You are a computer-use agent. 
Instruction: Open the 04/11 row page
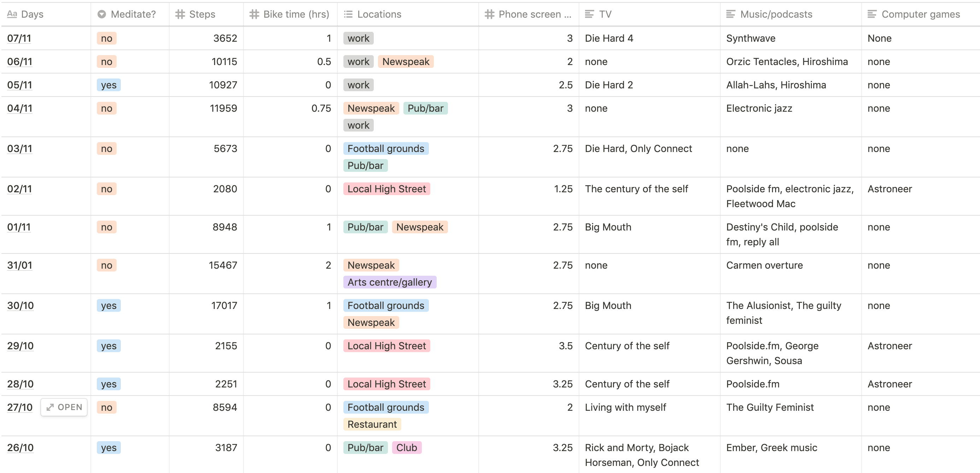(20, 109)
